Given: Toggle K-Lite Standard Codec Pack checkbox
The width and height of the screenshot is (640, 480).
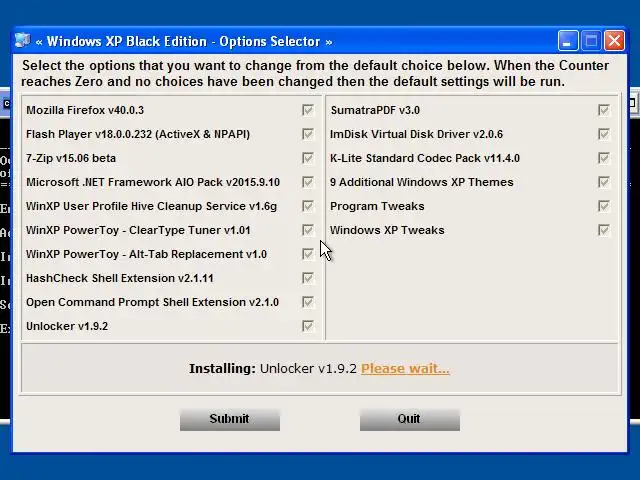Looking at the screenshot, I should [x=604, y=158].
